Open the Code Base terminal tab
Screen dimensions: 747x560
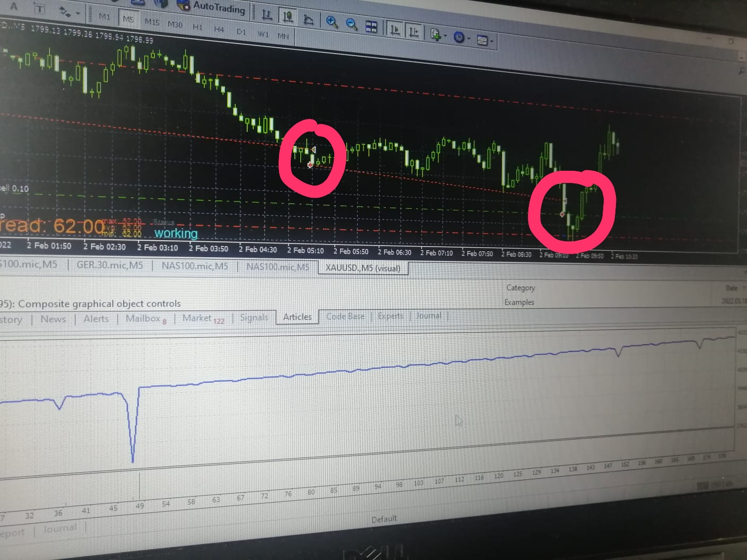tap(345, 316)
